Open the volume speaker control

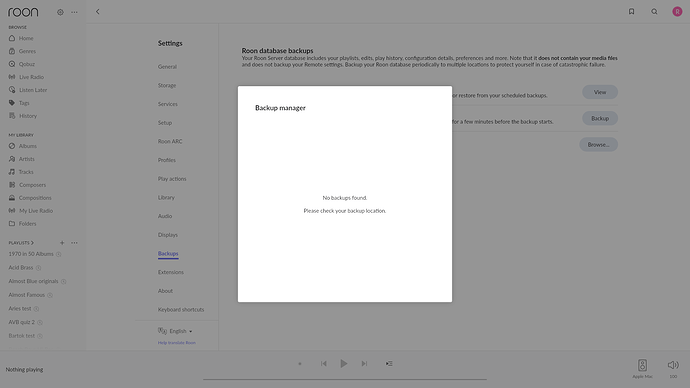673,365
